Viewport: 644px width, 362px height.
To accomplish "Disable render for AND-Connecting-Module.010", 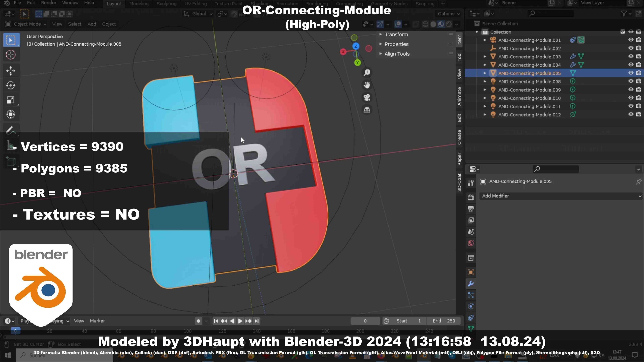I will [639, 98].
